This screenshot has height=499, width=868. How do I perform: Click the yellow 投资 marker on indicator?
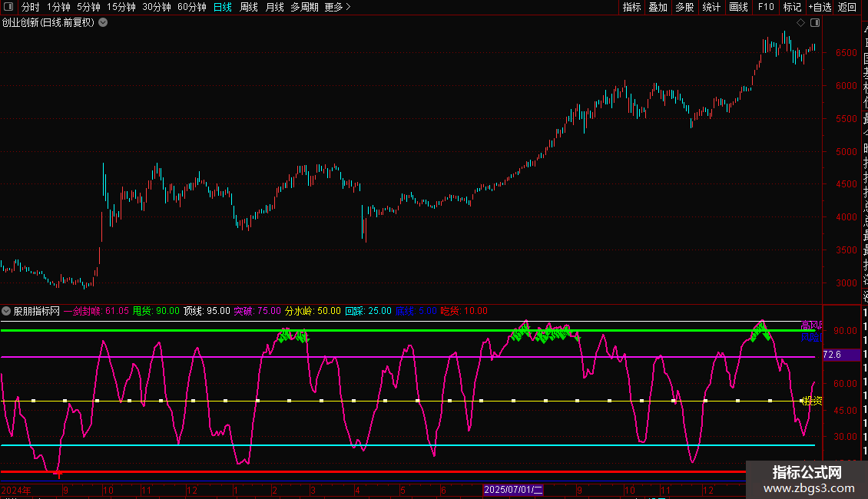point(811,401)
